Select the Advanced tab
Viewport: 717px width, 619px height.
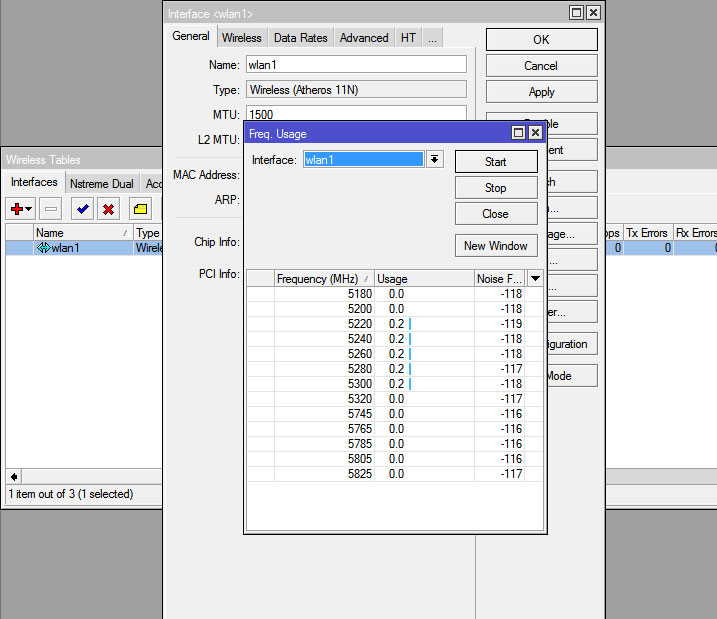pos(364,38)
